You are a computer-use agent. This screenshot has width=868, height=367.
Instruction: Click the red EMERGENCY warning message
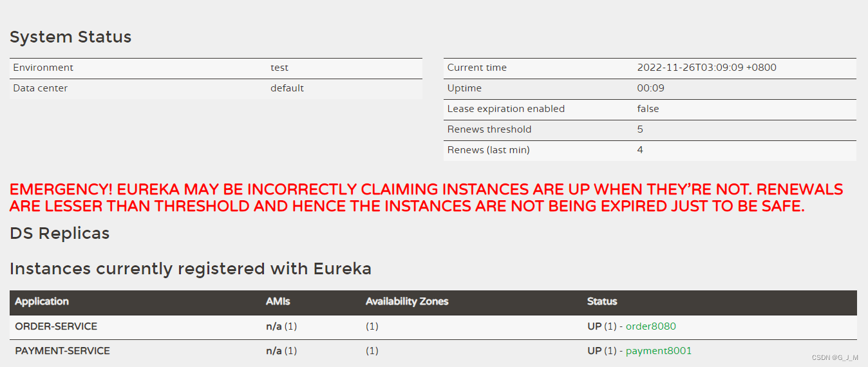425,198
